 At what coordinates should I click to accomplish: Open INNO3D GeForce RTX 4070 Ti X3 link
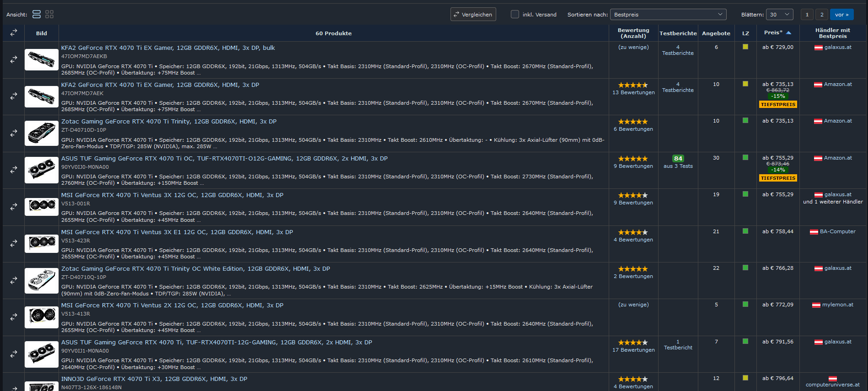point(154,379)
